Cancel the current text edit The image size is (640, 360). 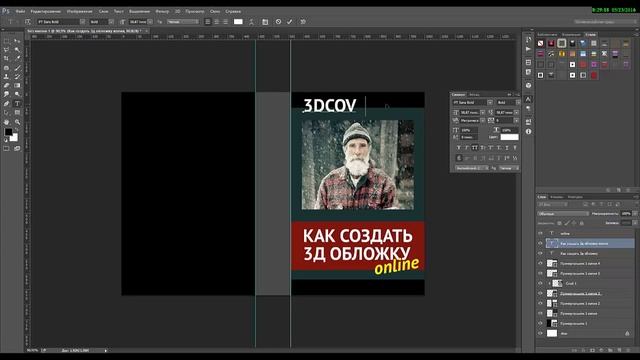278,22
